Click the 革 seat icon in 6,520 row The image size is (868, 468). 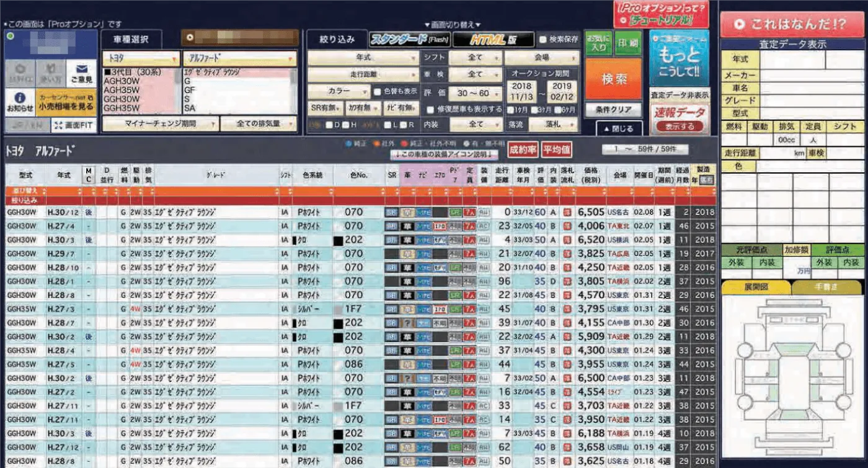(x=408, y=240)
